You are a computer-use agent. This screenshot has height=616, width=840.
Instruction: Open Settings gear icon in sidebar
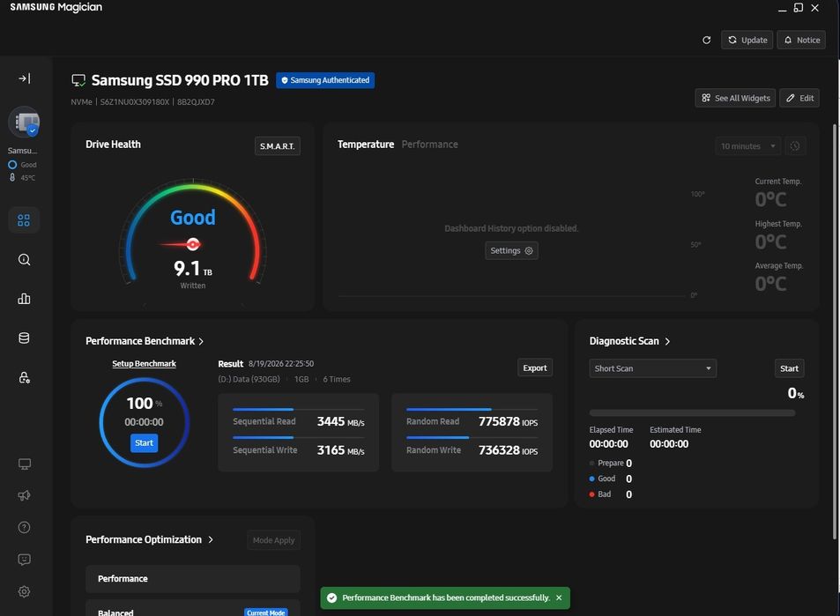(24, 592)
